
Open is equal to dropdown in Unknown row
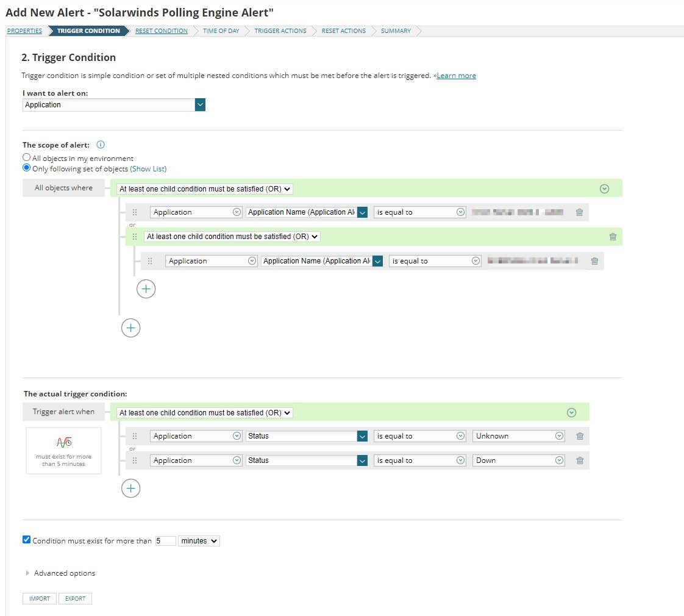(x=419, y=436)
